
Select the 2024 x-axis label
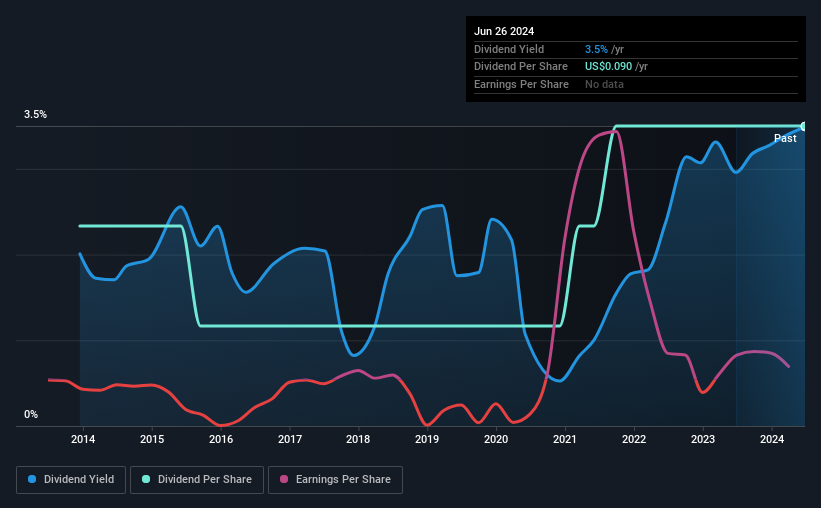pyautogui.click(x=772, y=439)
